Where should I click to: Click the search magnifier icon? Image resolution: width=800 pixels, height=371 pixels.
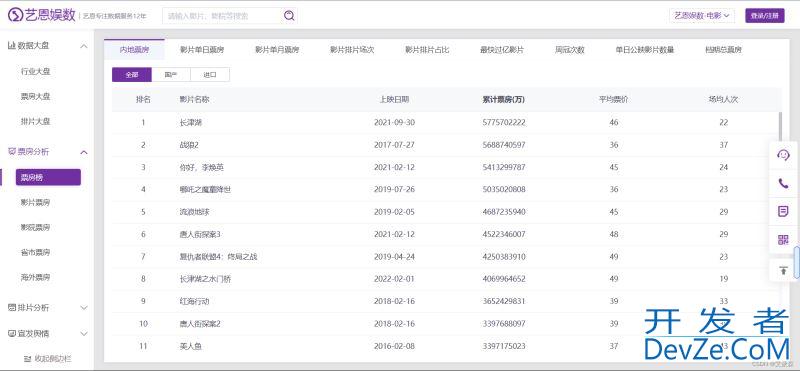[289, 15]
